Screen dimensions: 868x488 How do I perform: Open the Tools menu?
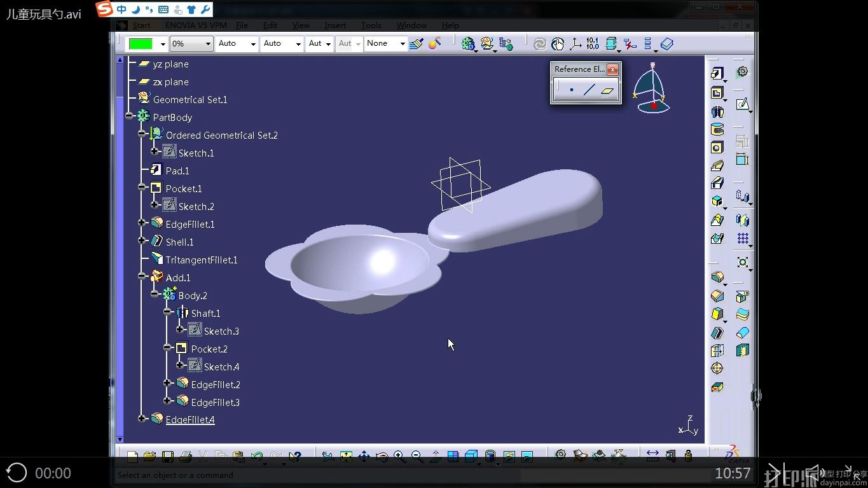point(371,25)
